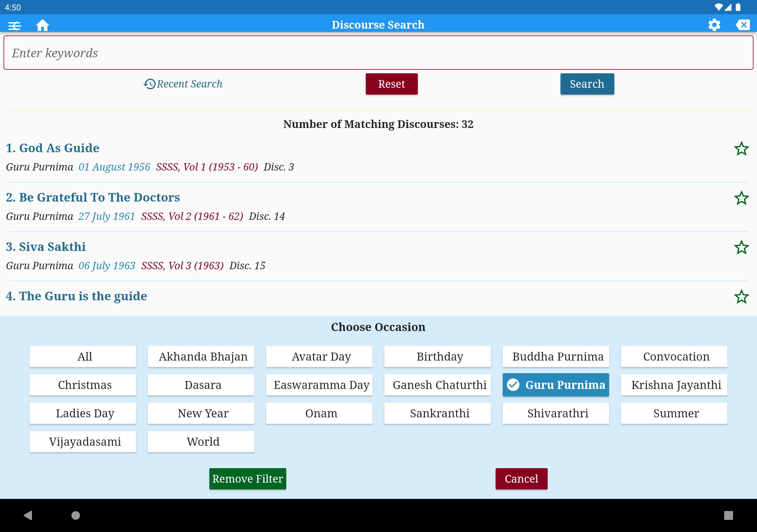Choose Avatar Day occasion
This screenshot has height=532, width=757.
319,356
